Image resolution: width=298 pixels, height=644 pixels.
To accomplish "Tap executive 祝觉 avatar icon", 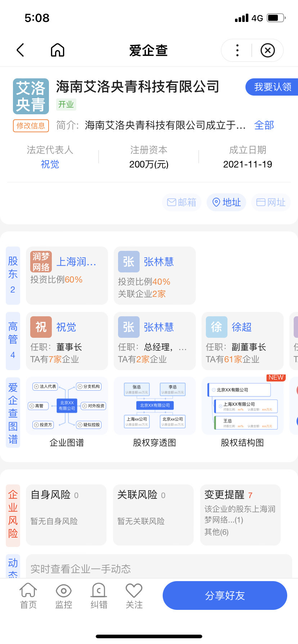I will coord(41,327).
